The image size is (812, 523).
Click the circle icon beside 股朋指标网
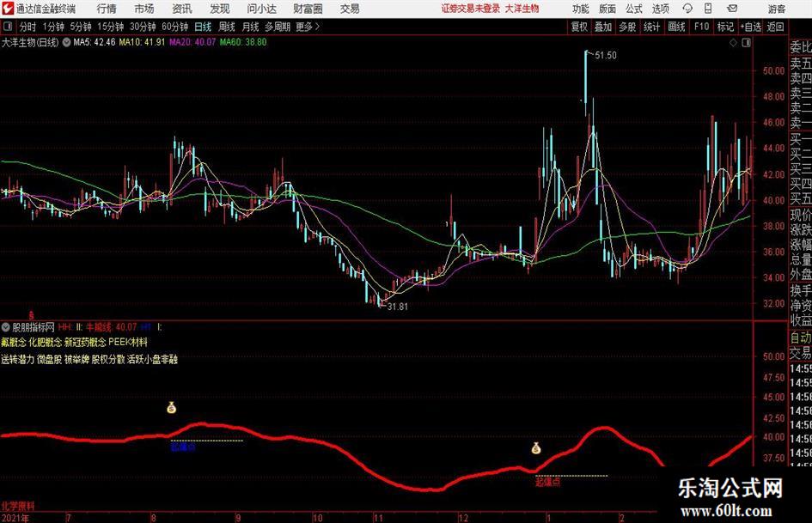[x=6, y=327]
